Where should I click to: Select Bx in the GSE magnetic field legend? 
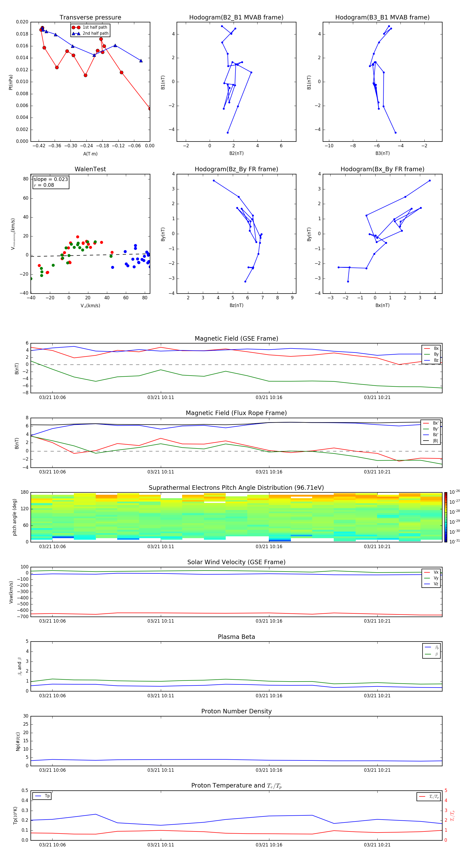(x=431, y=349)
